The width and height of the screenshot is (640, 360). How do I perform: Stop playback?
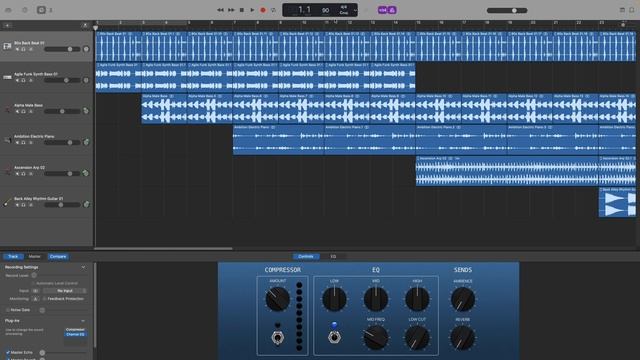point(242,10)
